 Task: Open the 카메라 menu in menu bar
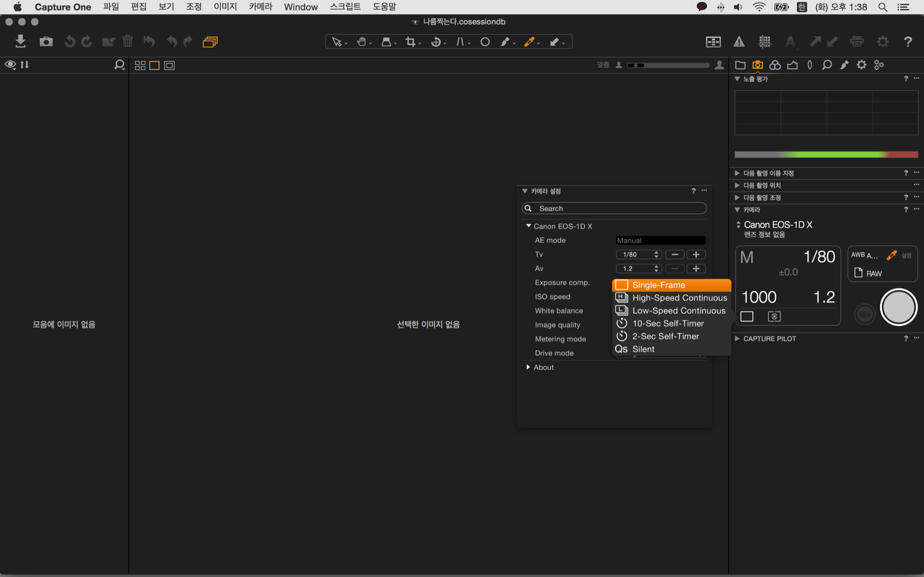point(260,7)
